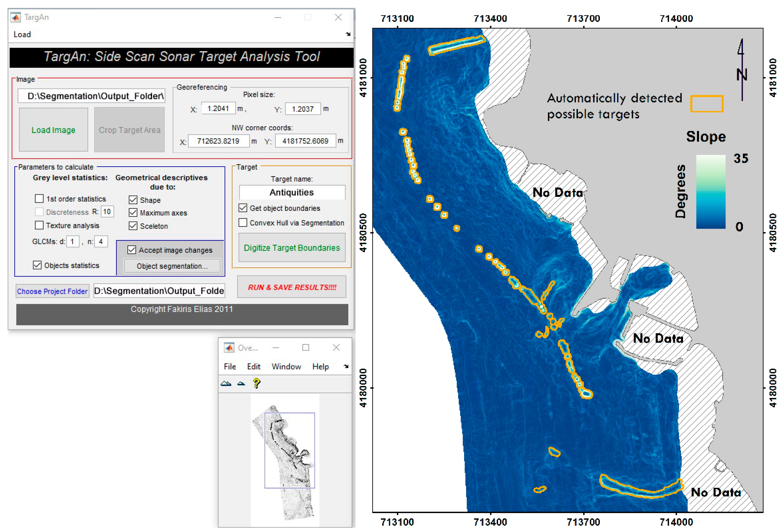The height and width of the screenshot is (532, 783).
Task: Enable the 1st order statistics checkbox
Action: click(39, 199)
